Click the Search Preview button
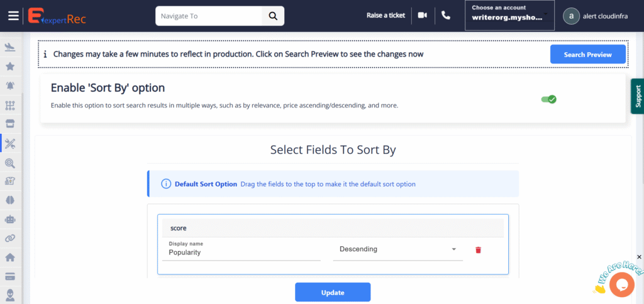The image size is (644, 304). (x=587, y=55)
